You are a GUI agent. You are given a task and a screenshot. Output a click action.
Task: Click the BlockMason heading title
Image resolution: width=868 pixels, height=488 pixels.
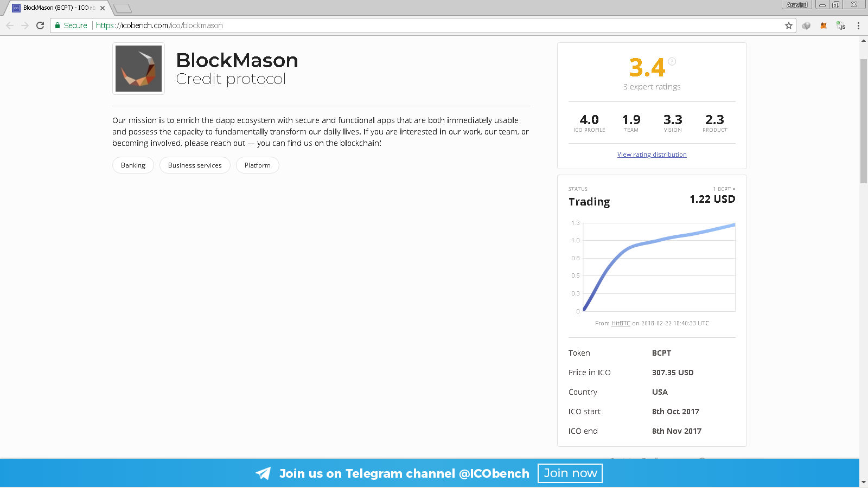pos(237,60)
